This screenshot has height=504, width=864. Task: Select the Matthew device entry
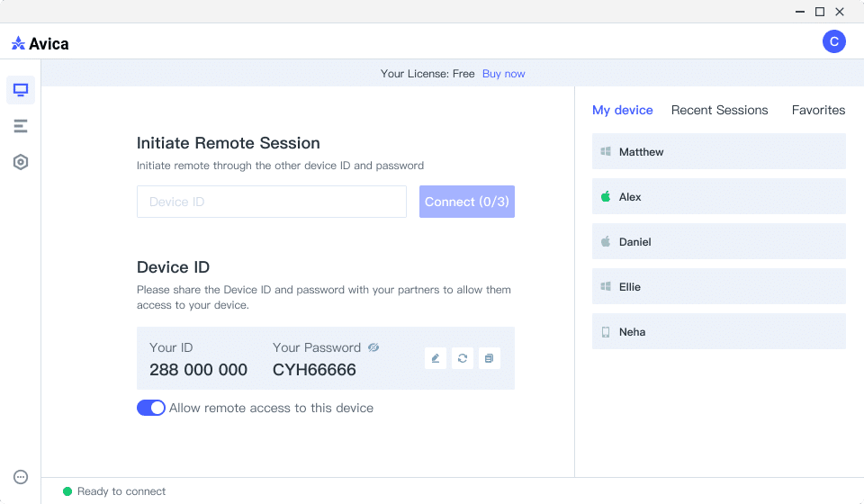click(x=718, y=151)
